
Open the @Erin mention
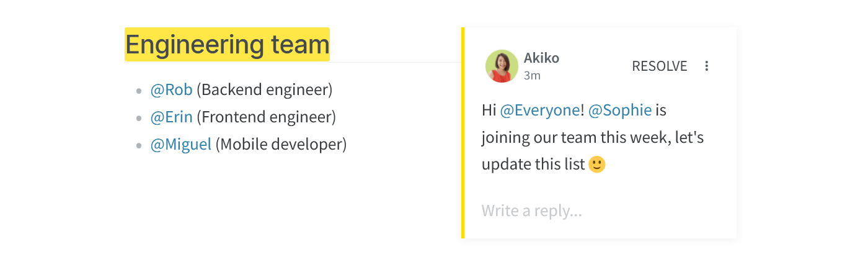(x=171, y=117)
